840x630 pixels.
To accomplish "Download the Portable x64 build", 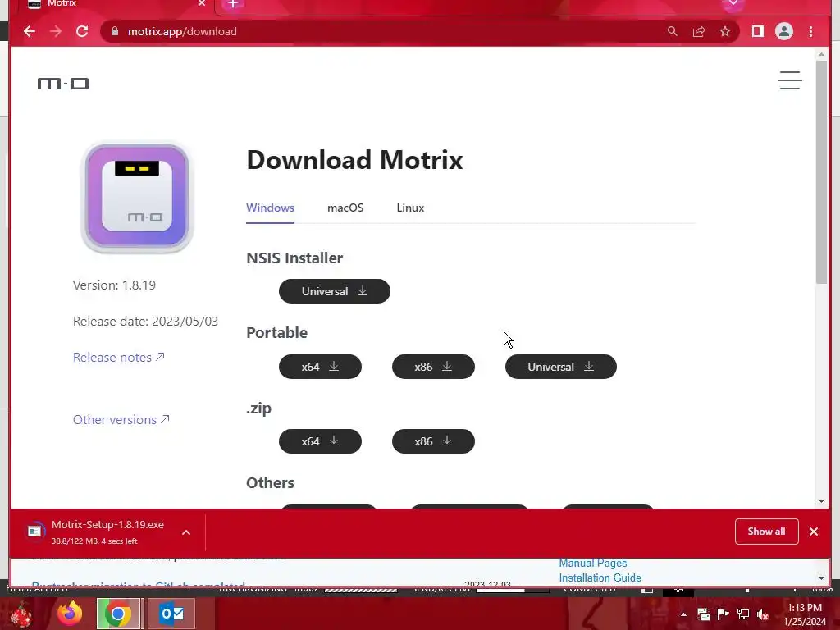I will click(321, 367).
